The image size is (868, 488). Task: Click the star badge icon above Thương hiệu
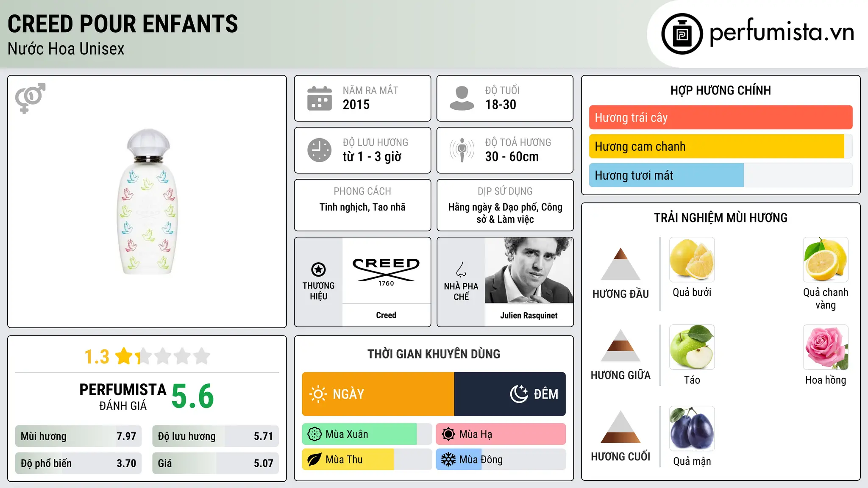tap(318, 269)
